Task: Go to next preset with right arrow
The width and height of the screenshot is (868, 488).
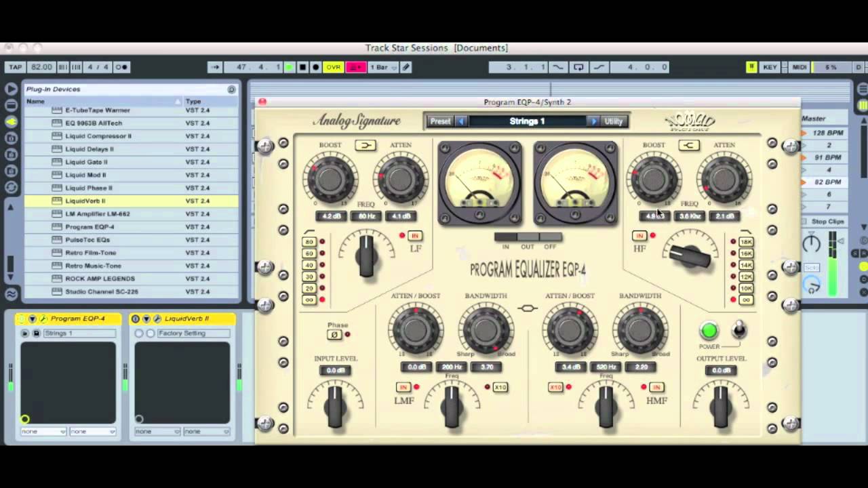Action: tap(593, 121)
